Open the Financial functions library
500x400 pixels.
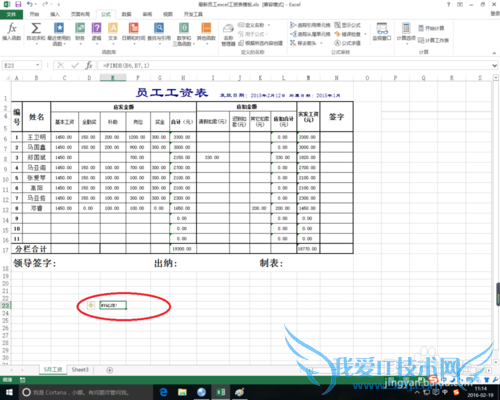(x=80, y=33)
